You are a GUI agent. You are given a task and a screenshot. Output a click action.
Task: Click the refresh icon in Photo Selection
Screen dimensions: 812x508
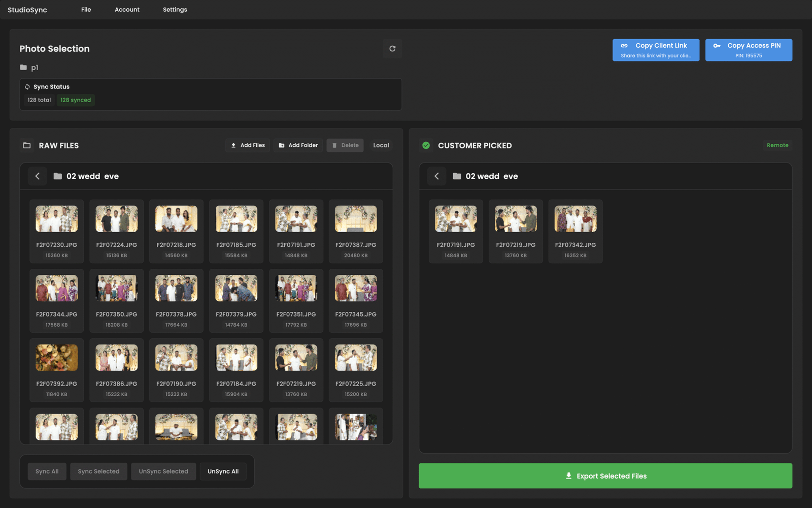(x=392, y=49)
